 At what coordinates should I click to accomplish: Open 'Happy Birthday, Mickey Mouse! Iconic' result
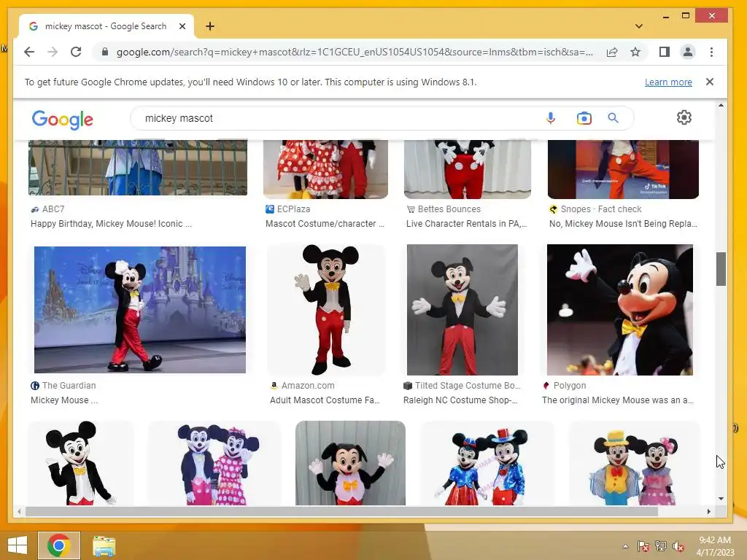tap(111, 223)
